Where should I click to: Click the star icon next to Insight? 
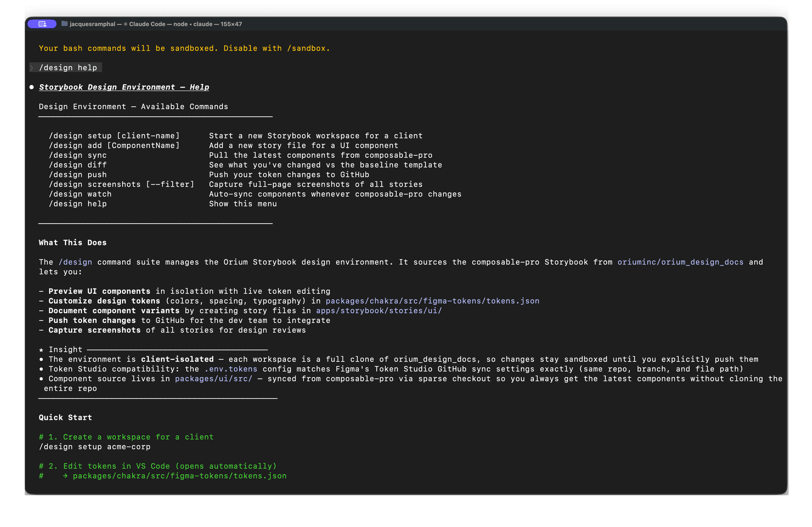point(41,350)
